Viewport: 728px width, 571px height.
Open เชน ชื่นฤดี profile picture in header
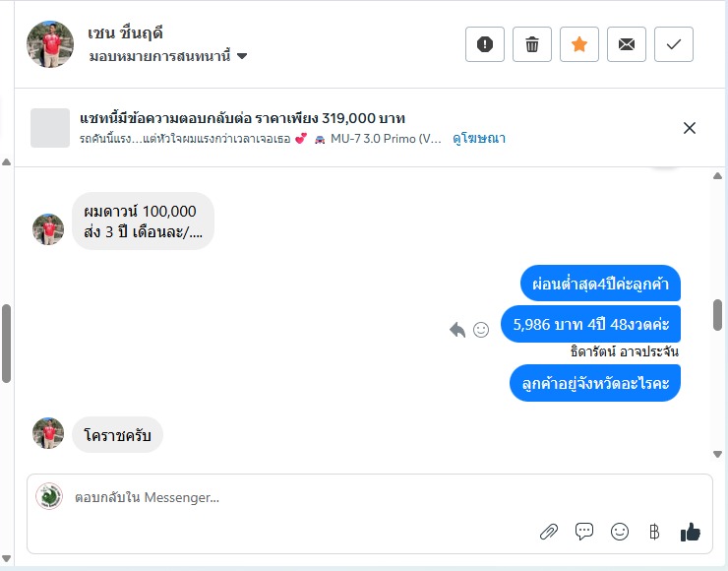click(50, 44)
